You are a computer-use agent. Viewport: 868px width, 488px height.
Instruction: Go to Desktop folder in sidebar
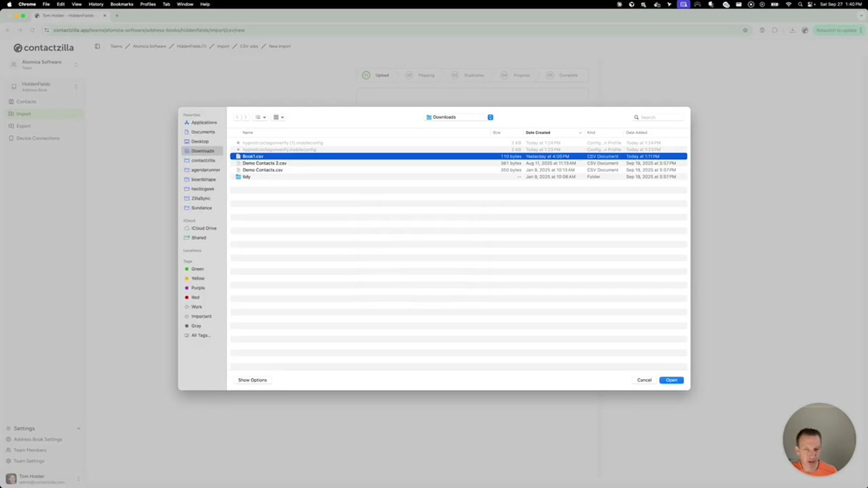tap(200, 142)
